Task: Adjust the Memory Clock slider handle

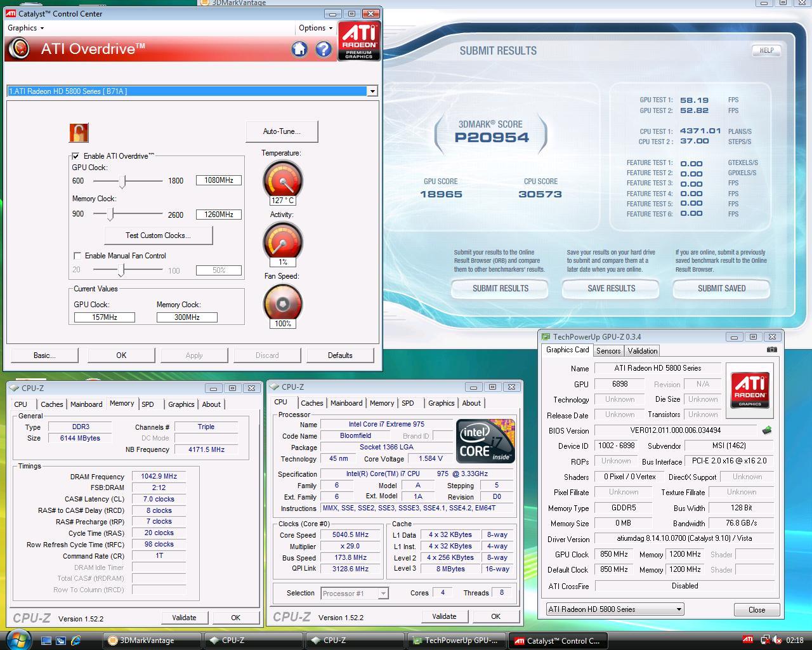Action: pyautogui.click(x=110, y=215)
